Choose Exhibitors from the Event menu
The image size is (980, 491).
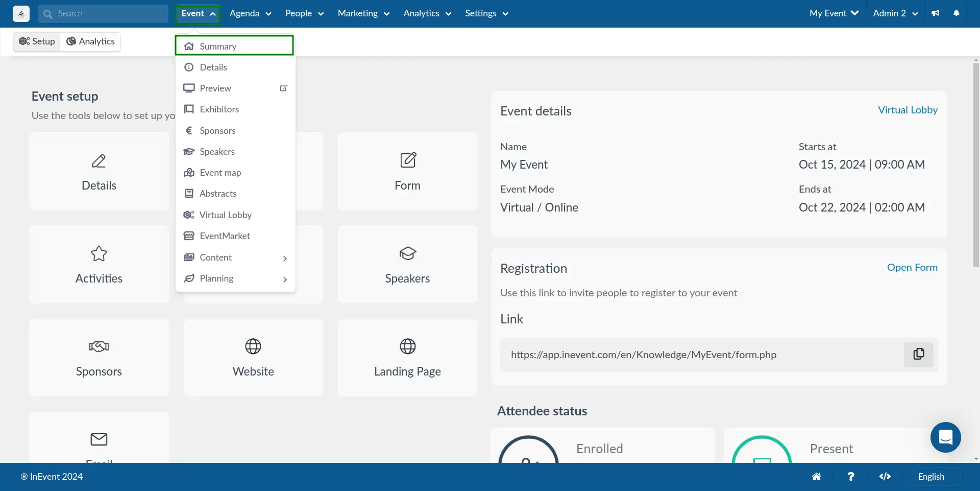pyautogui.click(x=235, y=109)
